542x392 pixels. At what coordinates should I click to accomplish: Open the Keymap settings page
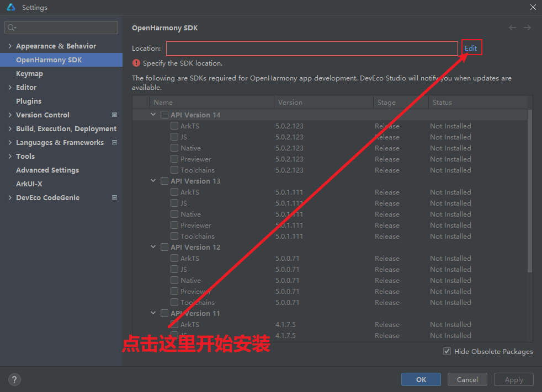29,73
